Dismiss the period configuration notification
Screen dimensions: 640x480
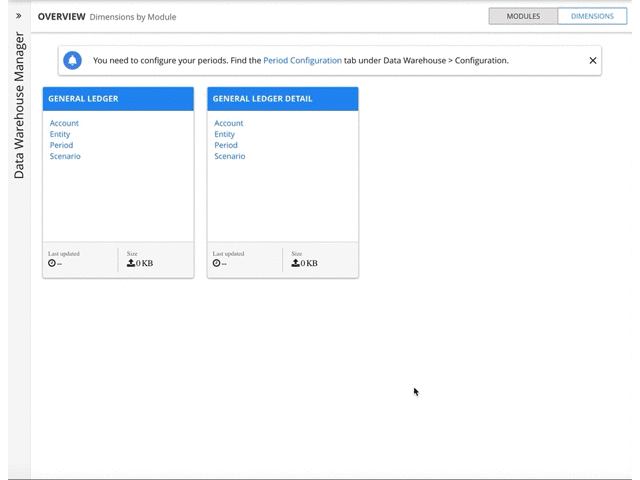592,61
